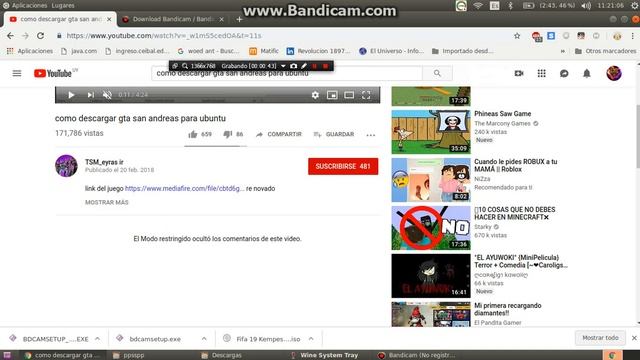Stop Bandicam recording
The image size is (640, 360).
click(x=325, y=66)
